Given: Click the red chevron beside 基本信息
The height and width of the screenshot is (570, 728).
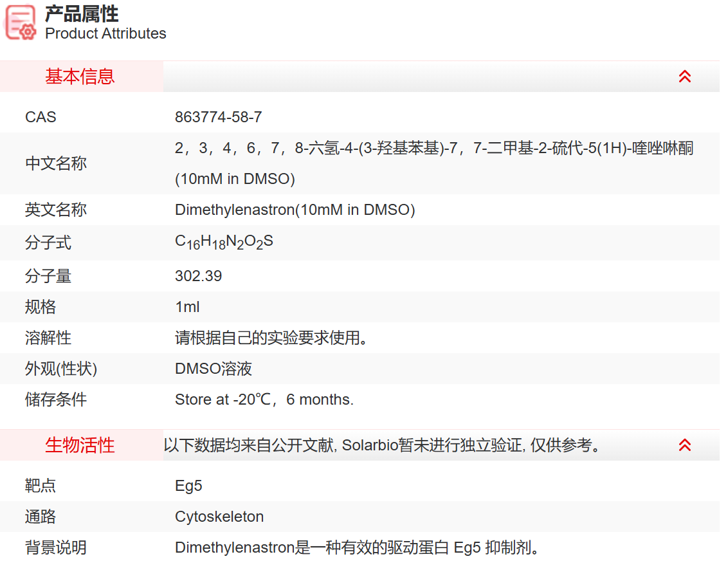Looking at the screenshot, I should pyautogui.click(x=686, y=76).
